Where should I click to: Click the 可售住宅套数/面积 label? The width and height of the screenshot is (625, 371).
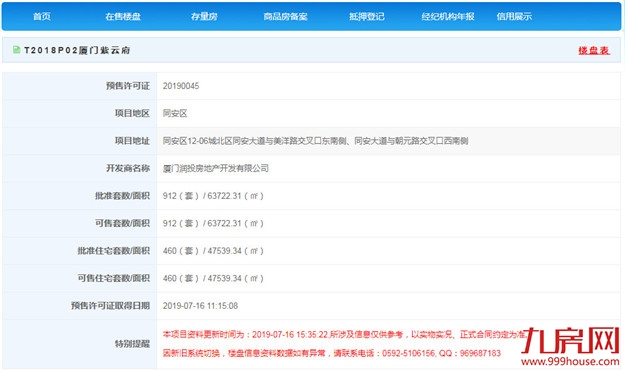tap(114, 278)
